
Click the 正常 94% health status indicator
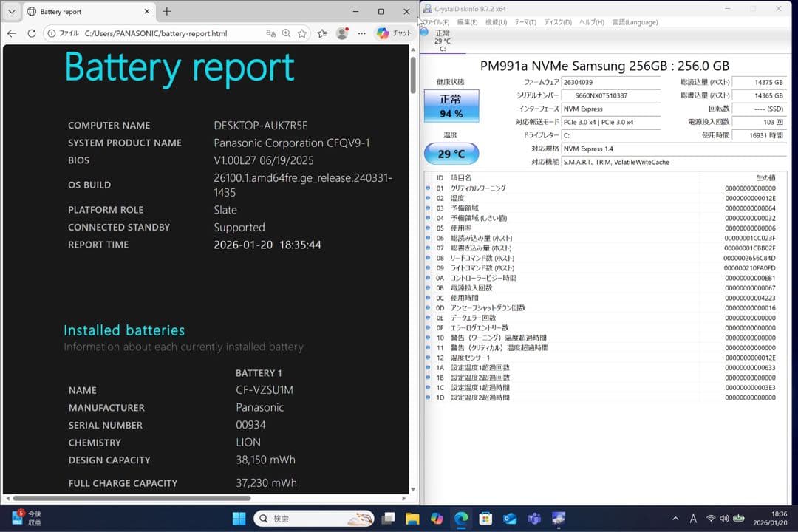pyautogui.click(x=451, y=105)
